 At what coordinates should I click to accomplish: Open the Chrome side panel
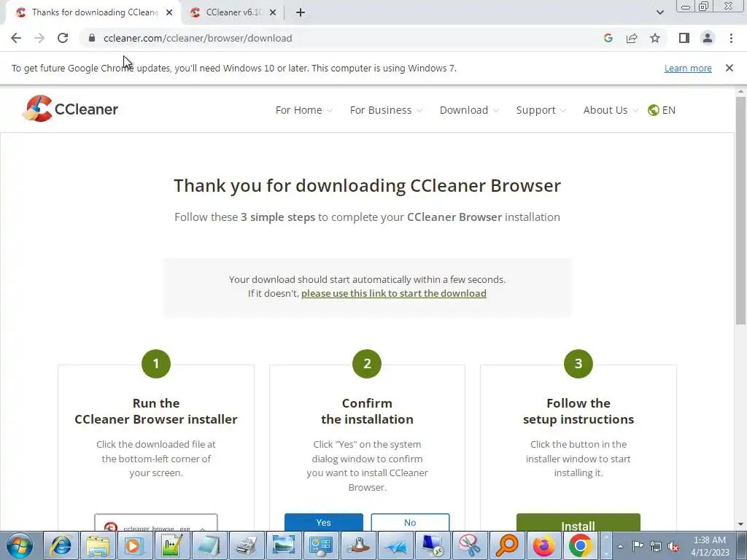coord(684,38)
